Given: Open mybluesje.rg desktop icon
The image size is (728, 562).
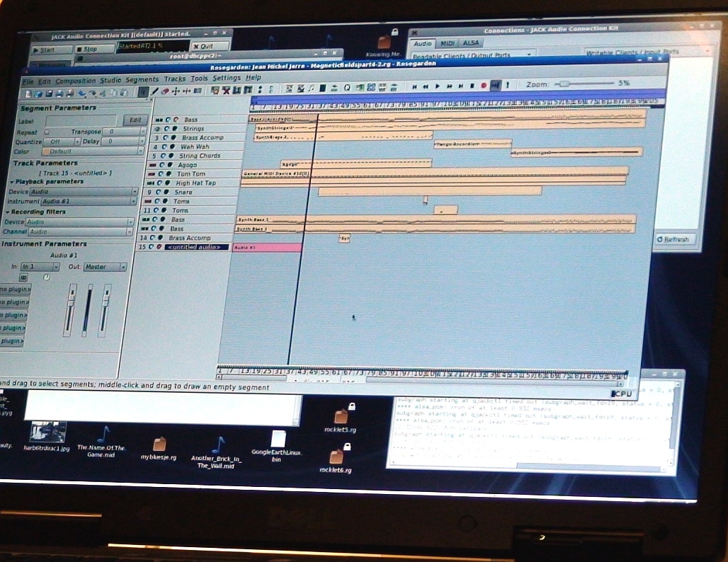Looking at the screenshot, I should pyautogui.click(x=159, y=447).
